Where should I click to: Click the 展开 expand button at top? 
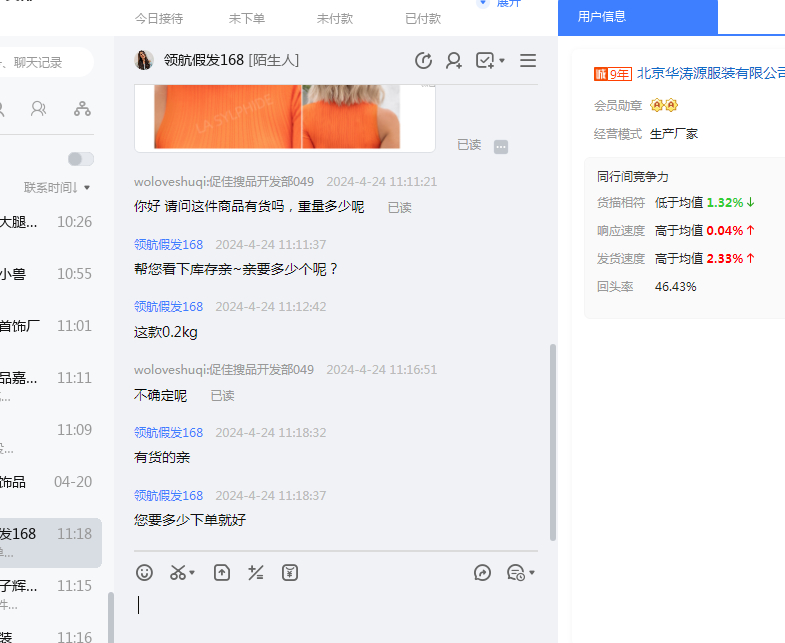[x=502, y=3]
